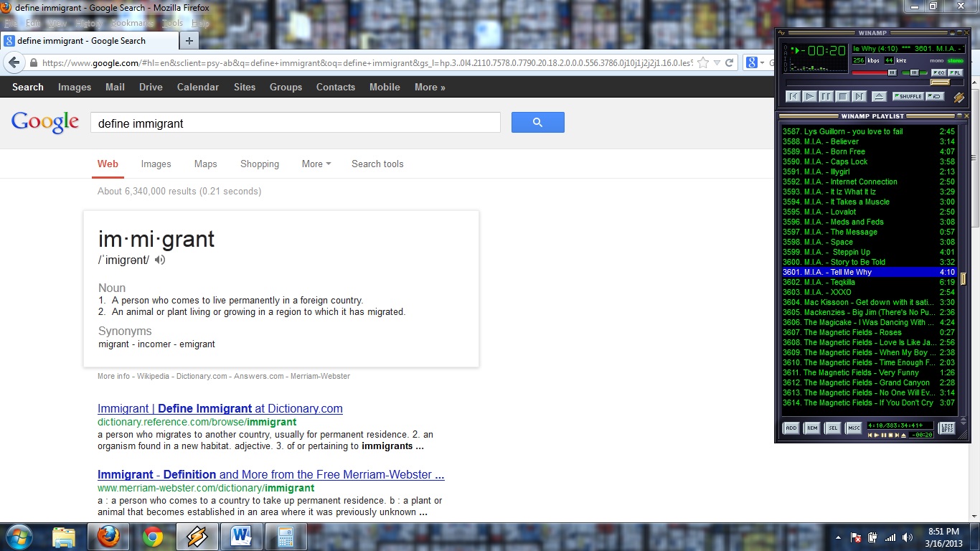Click Winamp's eject/open file button
The width and height of the screenshot is (980, 551).
pos(879,96)
